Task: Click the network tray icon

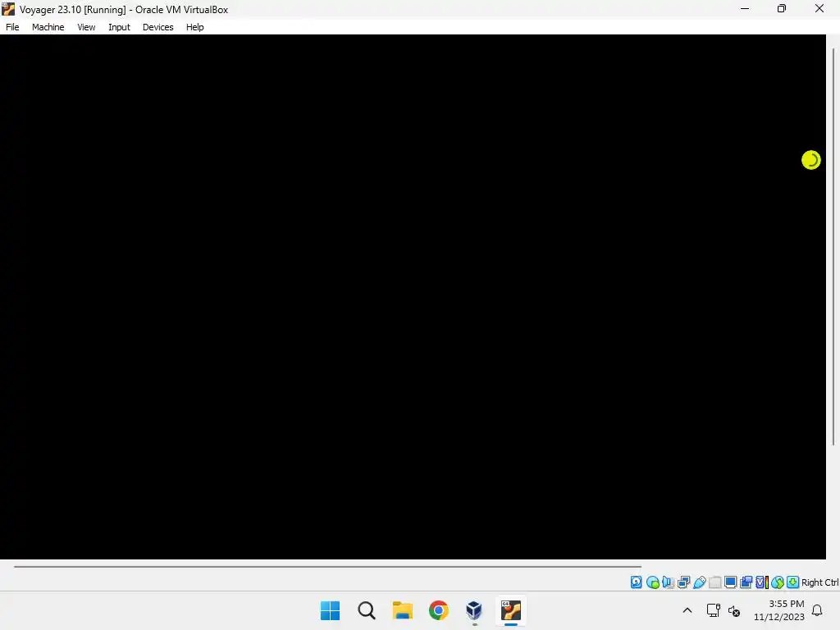Action: pos(713,610)
